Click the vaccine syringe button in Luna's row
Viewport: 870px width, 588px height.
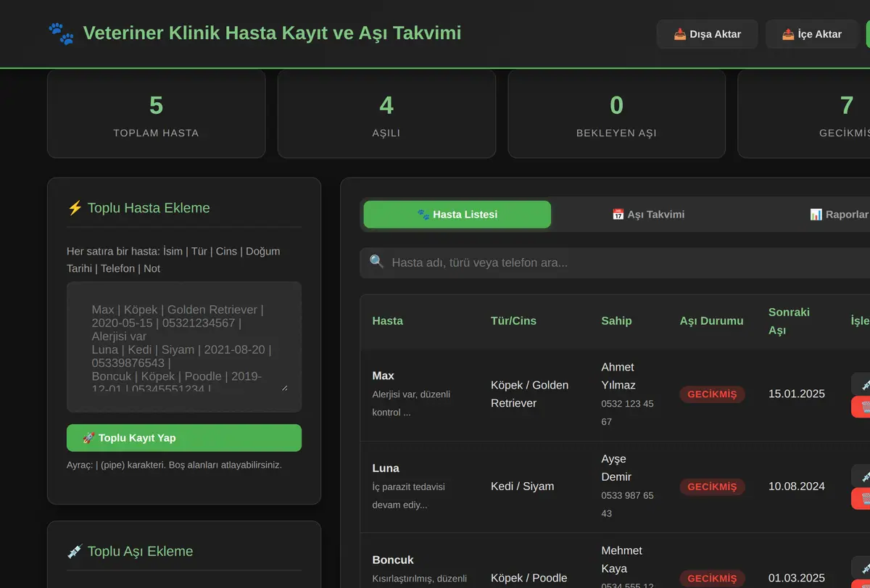[861, 476]
